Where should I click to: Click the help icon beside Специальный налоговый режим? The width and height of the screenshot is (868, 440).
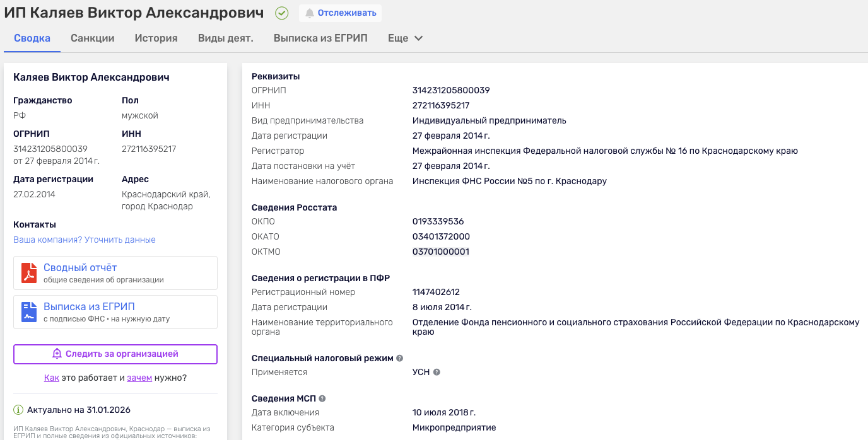399,358
